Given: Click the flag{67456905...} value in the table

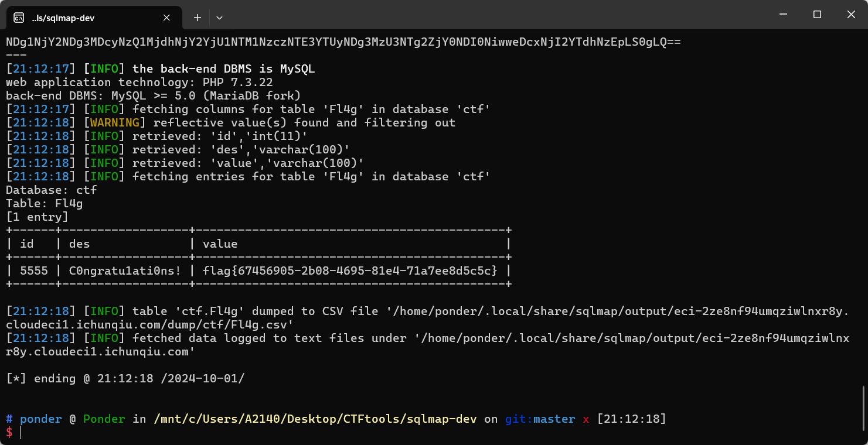Looking at the screenshot, I should pos(350,271).
